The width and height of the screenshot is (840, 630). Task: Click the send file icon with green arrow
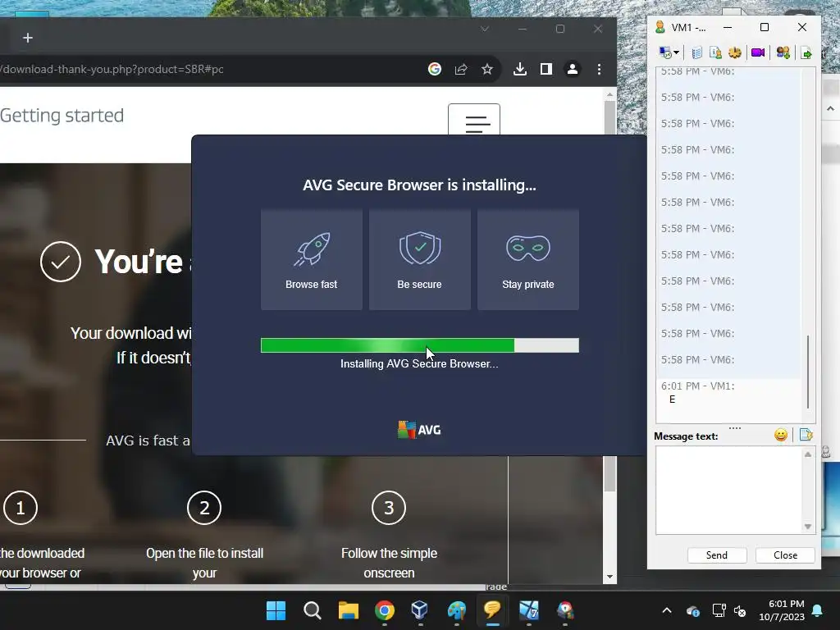pos(806,52)
